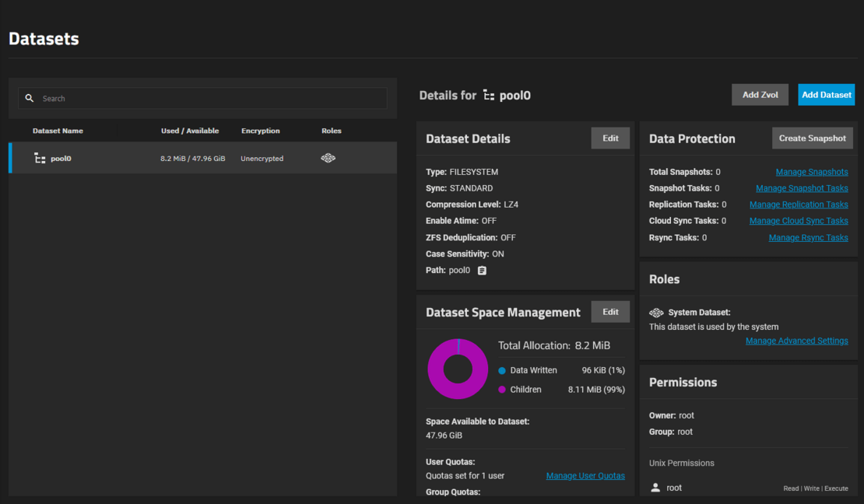
Task: Click the magnifier icon in the search bar
Action: pos(30,97)
